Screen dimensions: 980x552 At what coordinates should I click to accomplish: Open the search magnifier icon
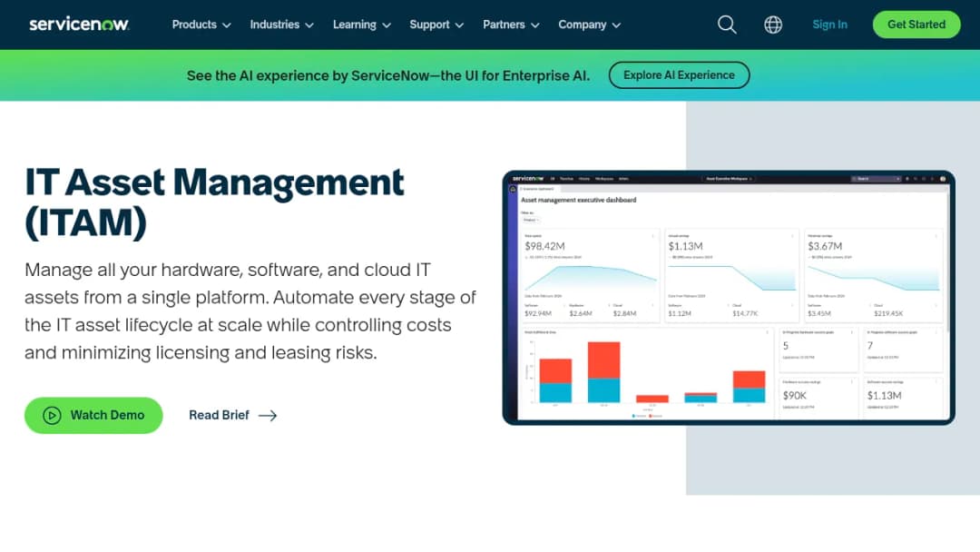726,25
